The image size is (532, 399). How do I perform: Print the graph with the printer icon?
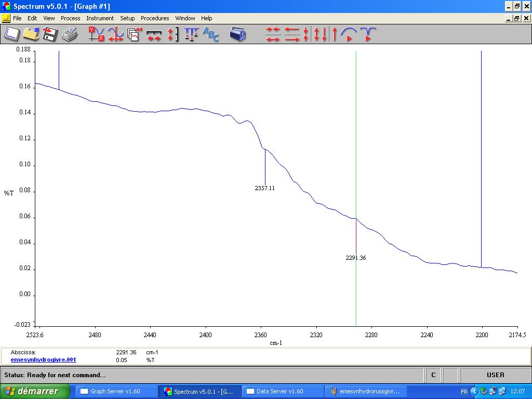click(69, 34)
